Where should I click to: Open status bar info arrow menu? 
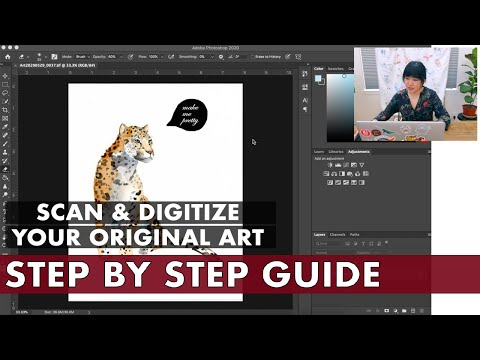pyautogui.click(x=89, y=312)
